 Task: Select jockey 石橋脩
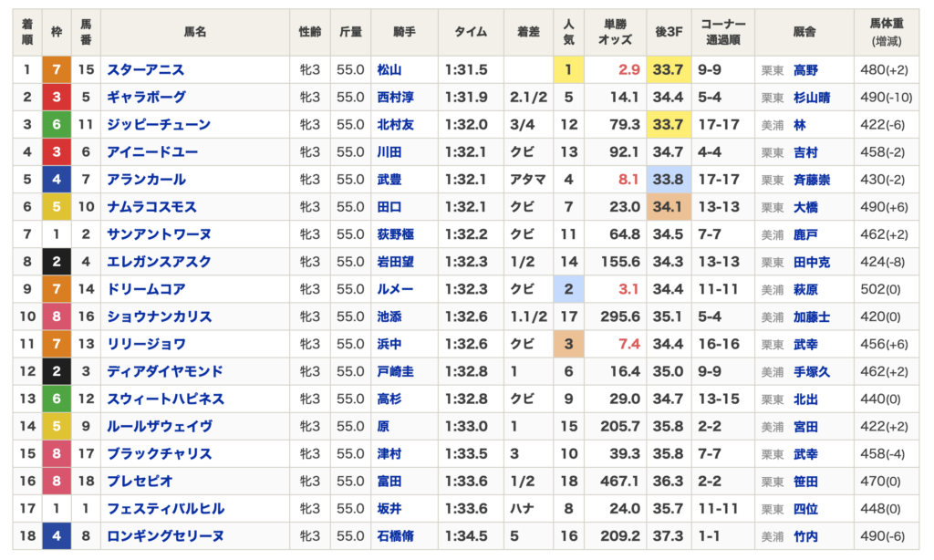click(x=395, y=535)
